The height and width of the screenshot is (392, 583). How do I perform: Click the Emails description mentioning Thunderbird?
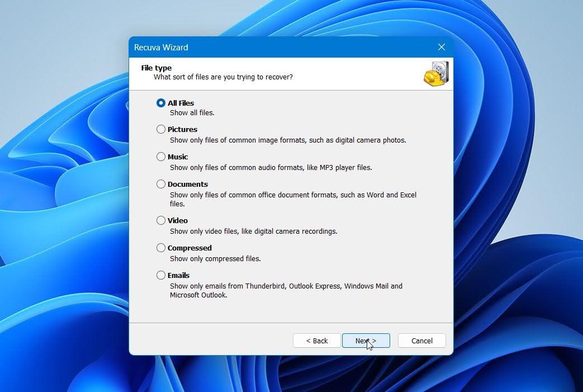(x=286, y=290)
